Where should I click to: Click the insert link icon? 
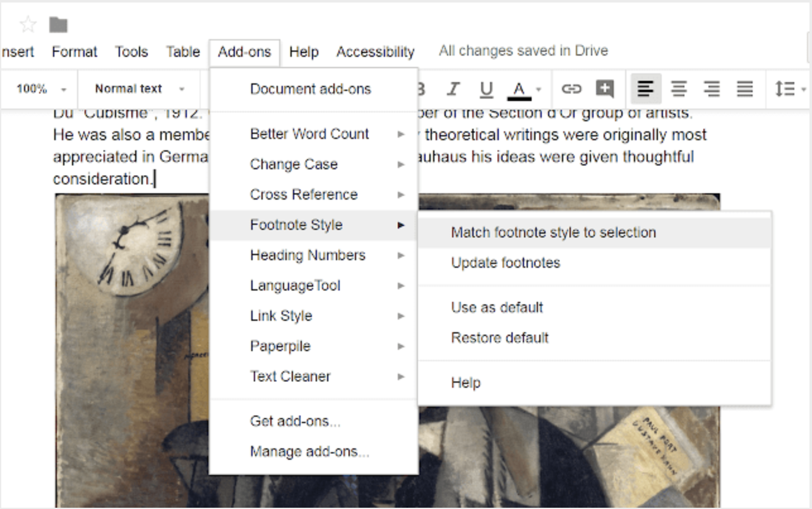(571, 89)
